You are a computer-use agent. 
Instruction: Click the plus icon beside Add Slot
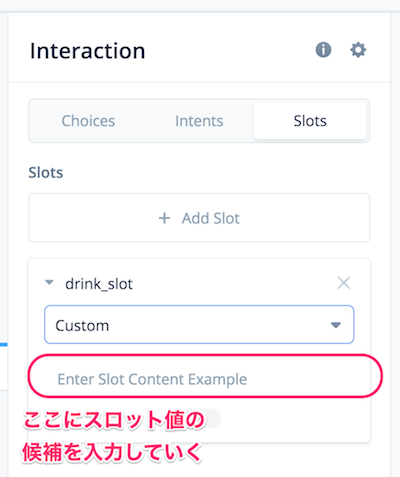tap(164, 219)
